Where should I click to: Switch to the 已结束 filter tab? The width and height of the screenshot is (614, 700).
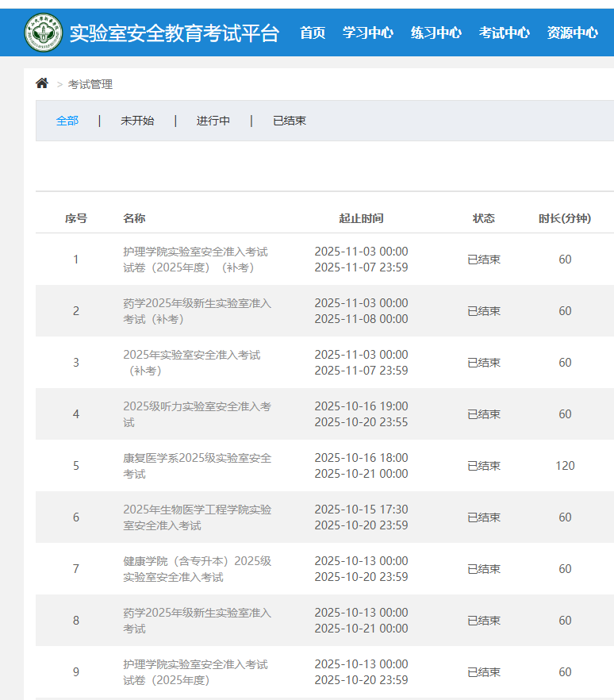point(290,121)
